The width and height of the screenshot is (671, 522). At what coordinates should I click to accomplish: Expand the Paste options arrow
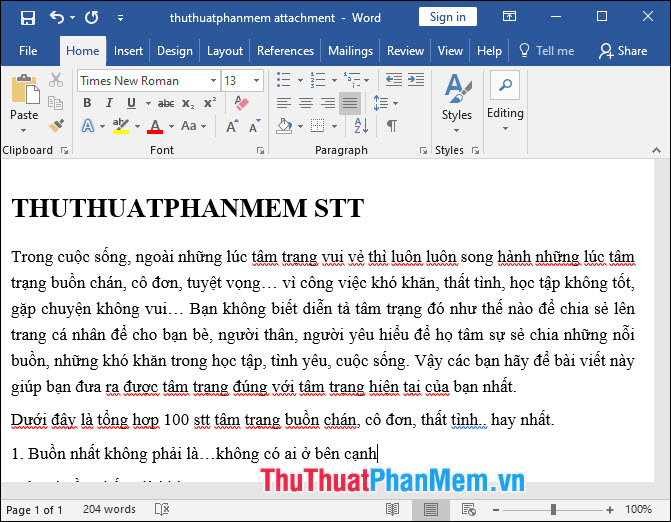24,130
